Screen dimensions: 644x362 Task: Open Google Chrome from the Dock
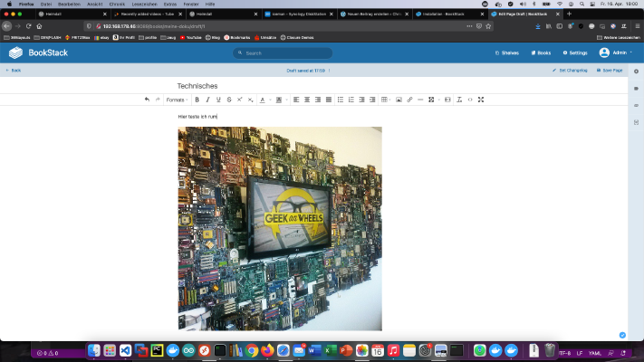click(x=252, y=350)
